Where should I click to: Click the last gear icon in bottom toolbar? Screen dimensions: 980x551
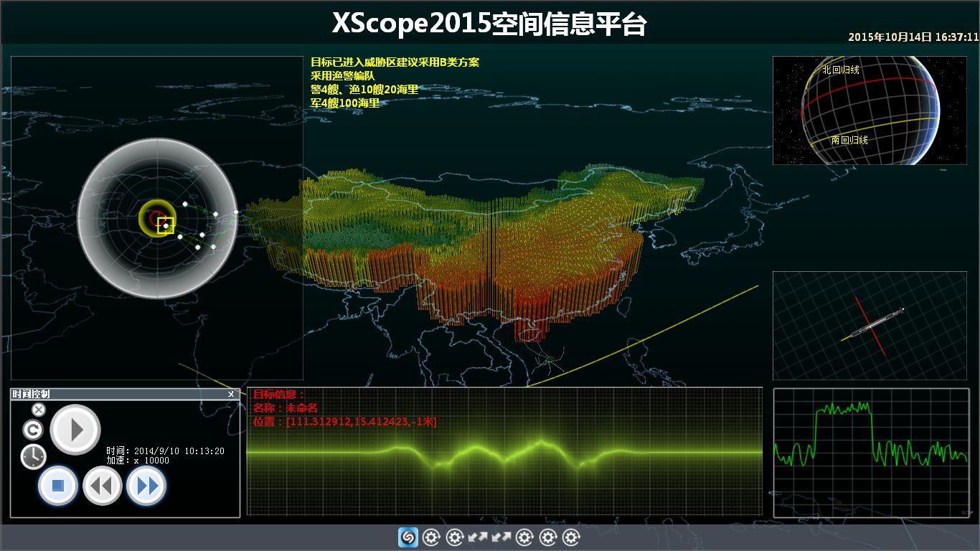tap(571, 537)
